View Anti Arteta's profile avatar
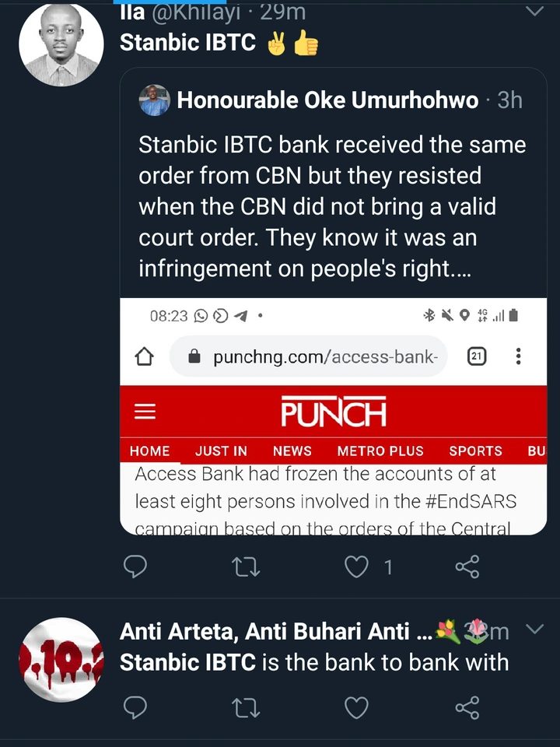The width and height of the screenshot is (560, 747). 61,660
